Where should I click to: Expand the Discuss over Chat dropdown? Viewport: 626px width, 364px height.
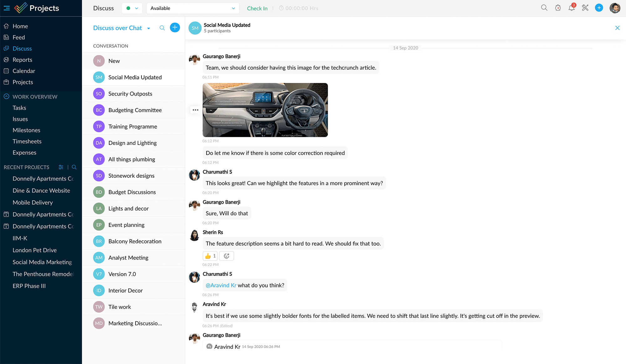tap(149, 28)
